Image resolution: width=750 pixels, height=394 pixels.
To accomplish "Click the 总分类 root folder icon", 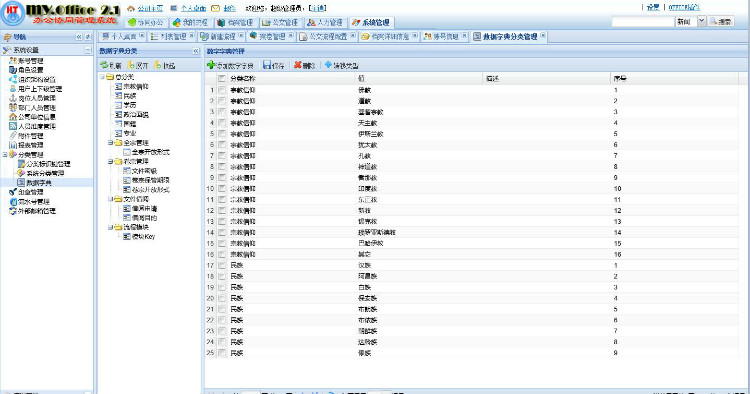I will 110,77.
